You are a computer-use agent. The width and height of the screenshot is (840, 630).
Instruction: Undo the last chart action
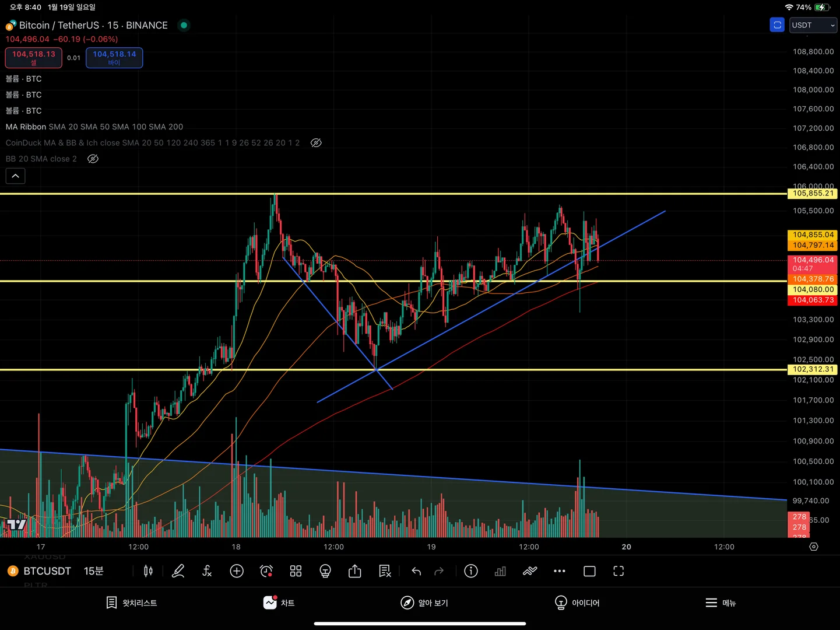point(416,571)
